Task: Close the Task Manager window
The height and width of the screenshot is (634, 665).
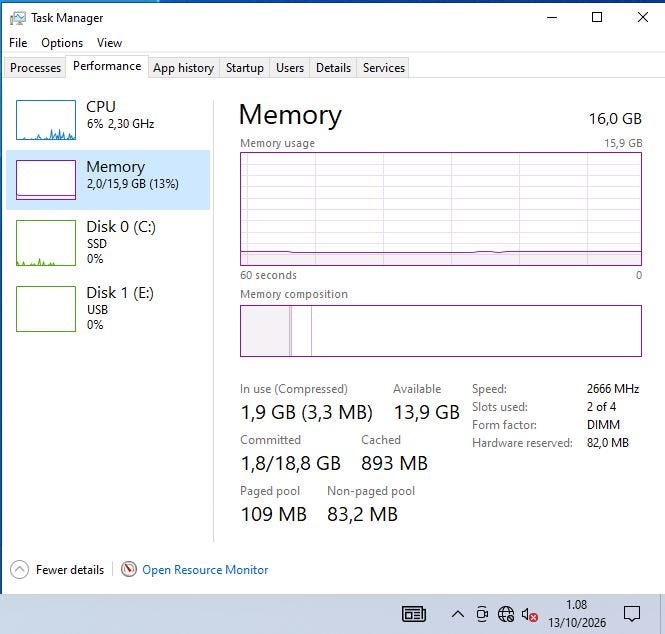Action: click(x=643, y=17)
